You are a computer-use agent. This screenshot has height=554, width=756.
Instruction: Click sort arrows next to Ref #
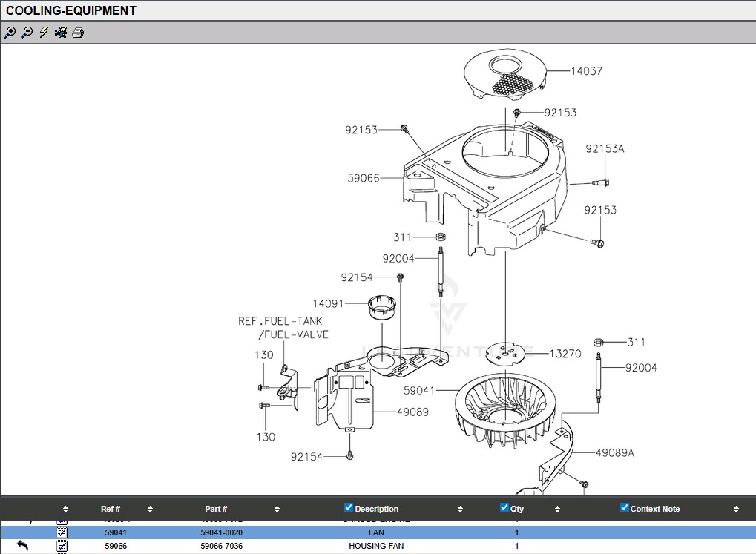(x=150, y=510)
